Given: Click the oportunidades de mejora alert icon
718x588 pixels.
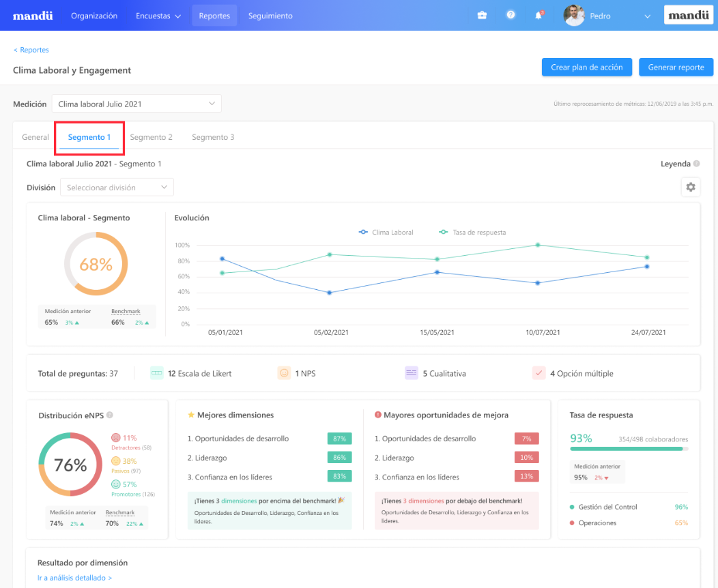Looking at the screenshot, I should [378, 415].
